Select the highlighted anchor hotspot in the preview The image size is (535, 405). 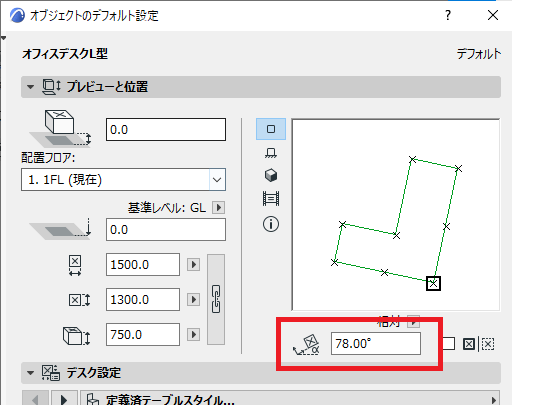pyautogui.click(x=433, y=283)
